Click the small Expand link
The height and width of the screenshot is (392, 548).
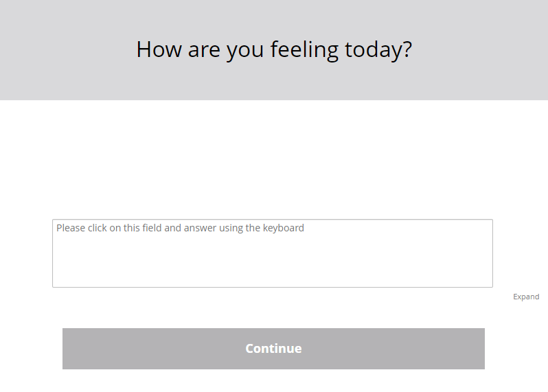(x=526, y=297)
